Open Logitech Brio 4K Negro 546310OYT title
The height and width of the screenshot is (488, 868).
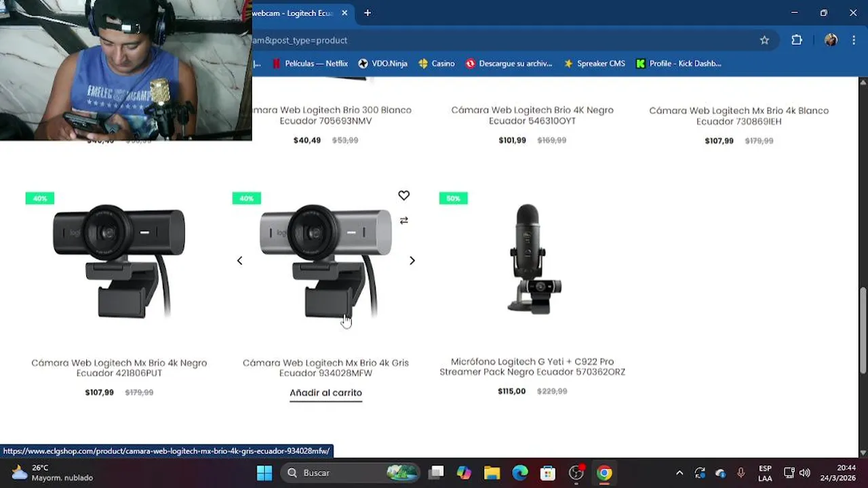[x=532, y=115]
